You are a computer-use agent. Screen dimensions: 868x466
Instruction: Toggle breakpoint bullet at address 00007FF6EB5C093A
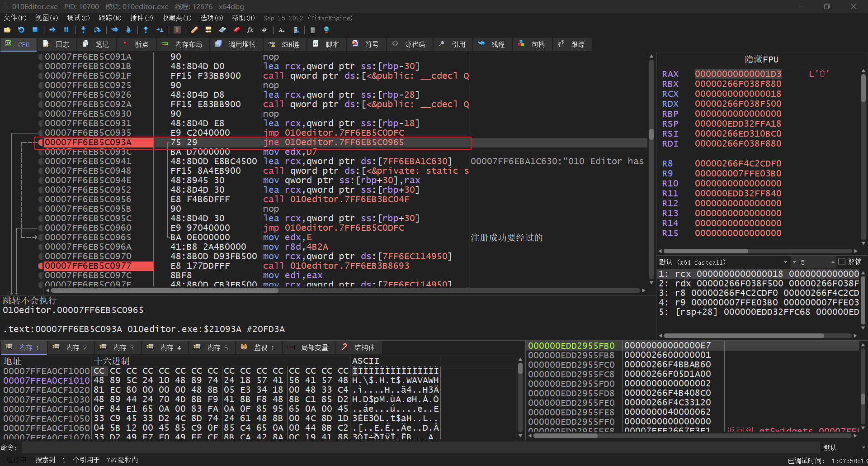(41, 143)
